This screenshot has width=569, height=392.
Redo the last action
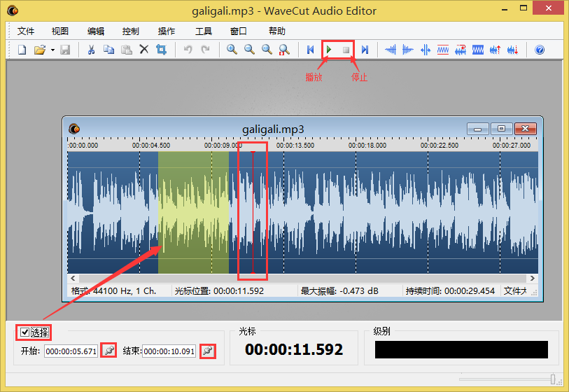pyautogui.click(x=205, y=50)
